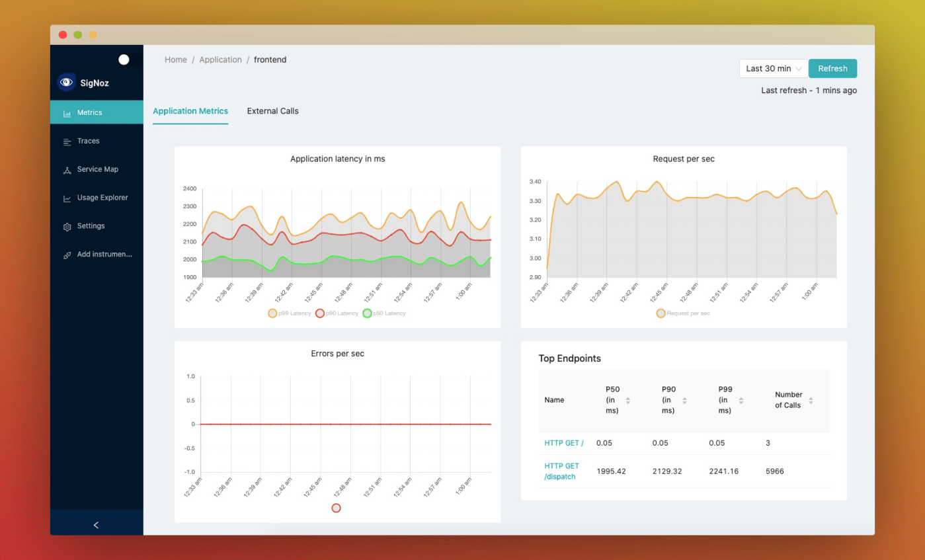Click the Add instrumentation rocket icon

(67, 255)
